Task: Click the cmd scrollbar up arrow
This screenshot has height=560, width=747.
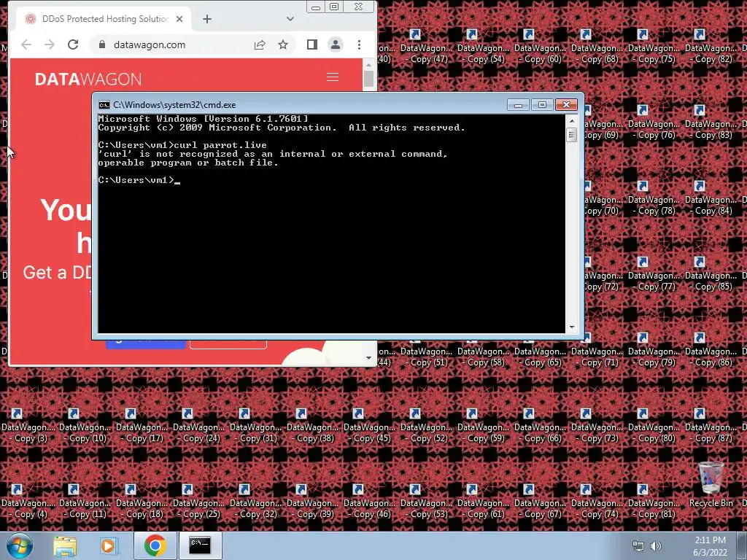Action: point(572,122)
